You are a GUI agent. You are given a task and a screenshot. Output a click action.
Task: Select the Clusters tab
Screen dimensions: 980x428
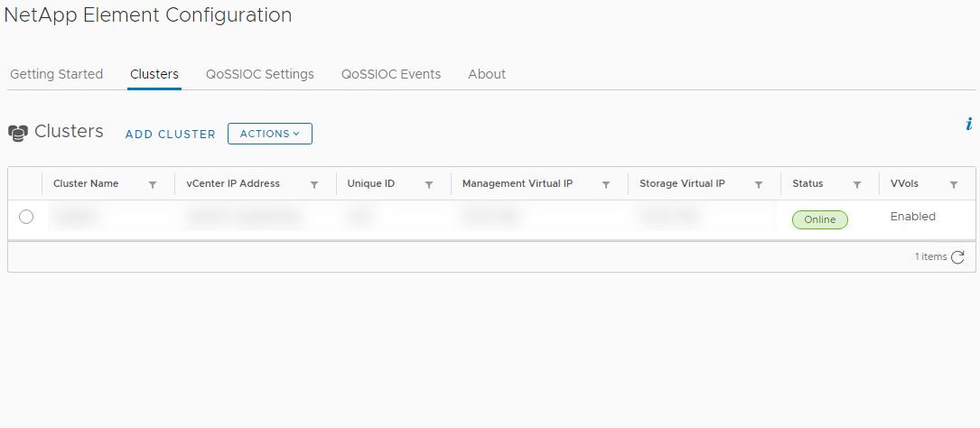154,74
